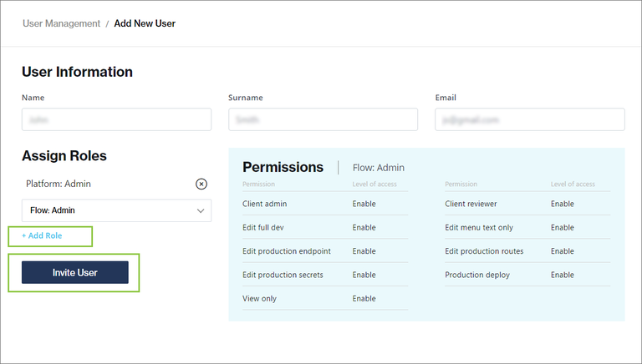Click Edit production secrets permission

[x=283, y=275]
